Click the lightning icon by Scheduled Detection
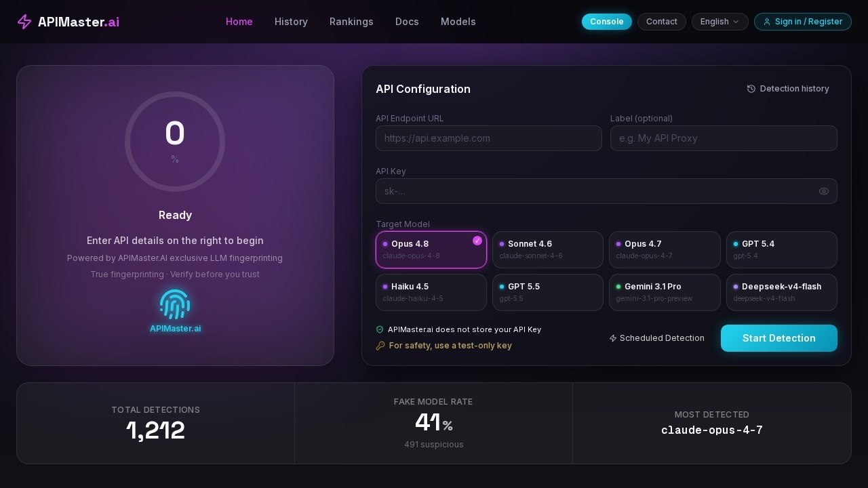This screenshot has width=868, height=488. click(613, 338)
